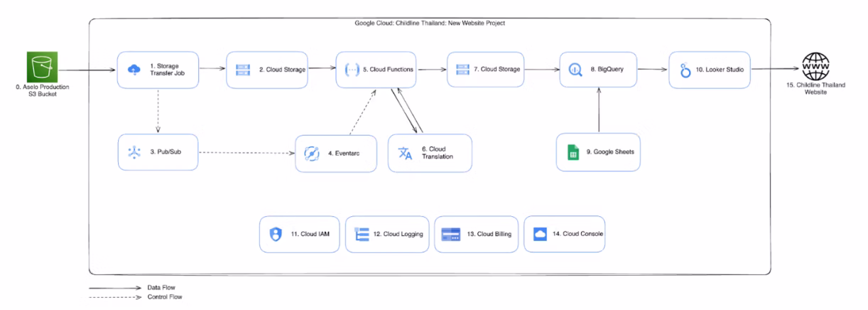Viewport: 868px width, 310px height.
Task: Click the '8. BigQuery' label
Action: (x=606, y=70)
